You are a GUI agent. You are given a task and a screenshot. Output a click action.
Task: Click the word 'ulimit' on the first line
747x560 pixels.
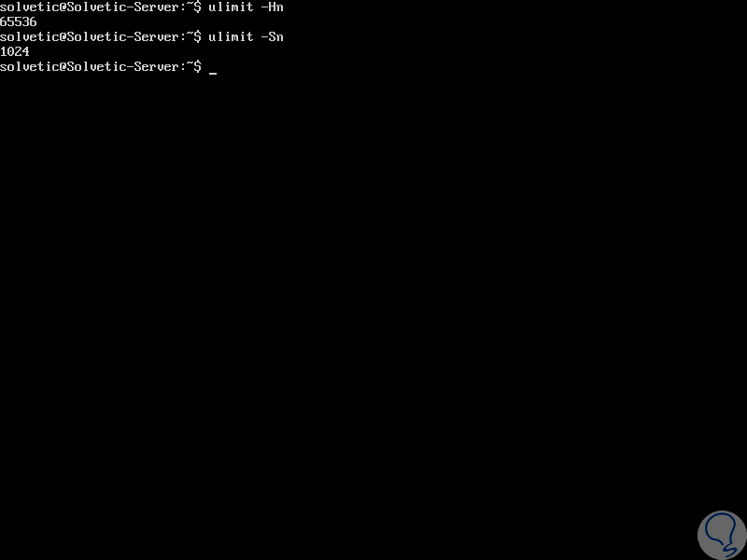[x=231, y=7]
